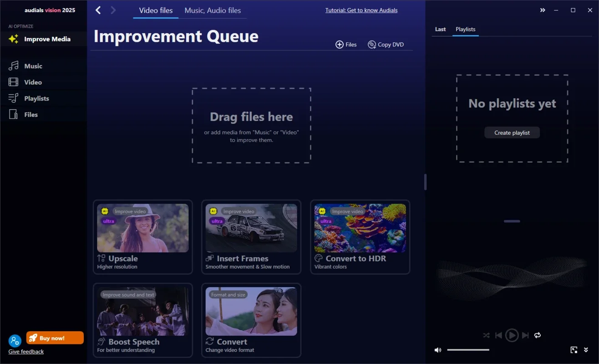599x364 pixels.
Task: Click the AI badge on Upscale card
Action: pyautogui.click(x=105, y=211)
